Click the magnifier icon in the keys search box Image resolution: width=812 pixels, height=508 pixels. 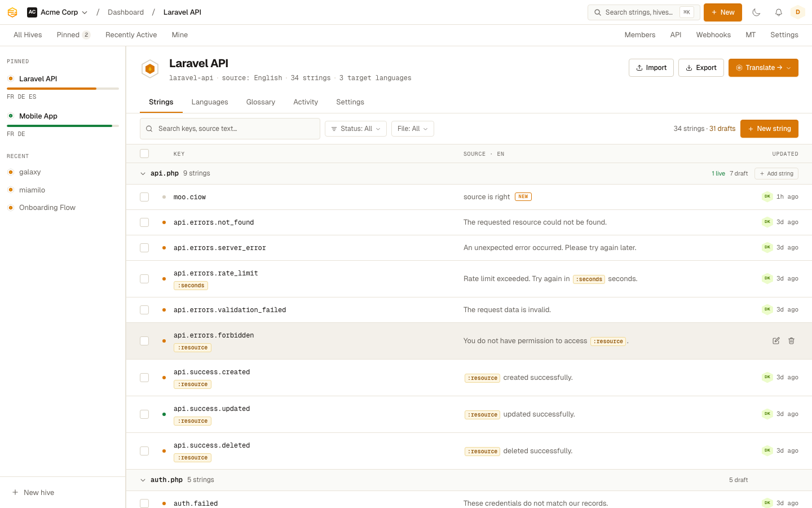149,129
